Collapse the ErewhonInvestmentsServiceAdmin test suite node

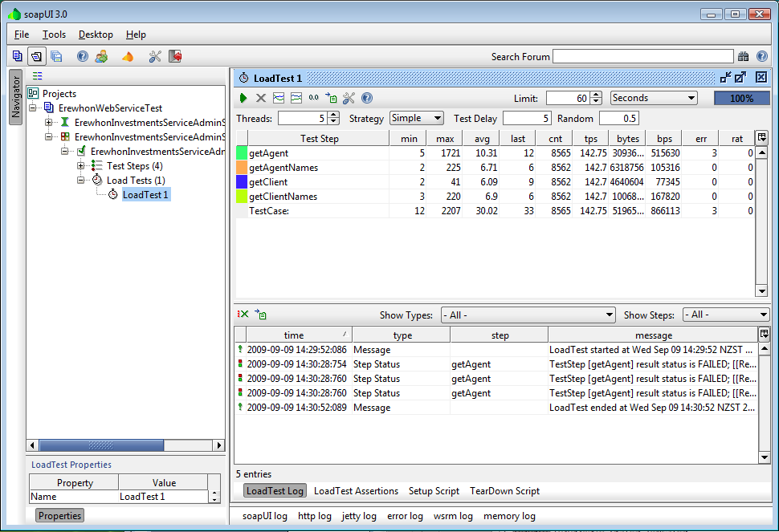click(x=49, y=136)
